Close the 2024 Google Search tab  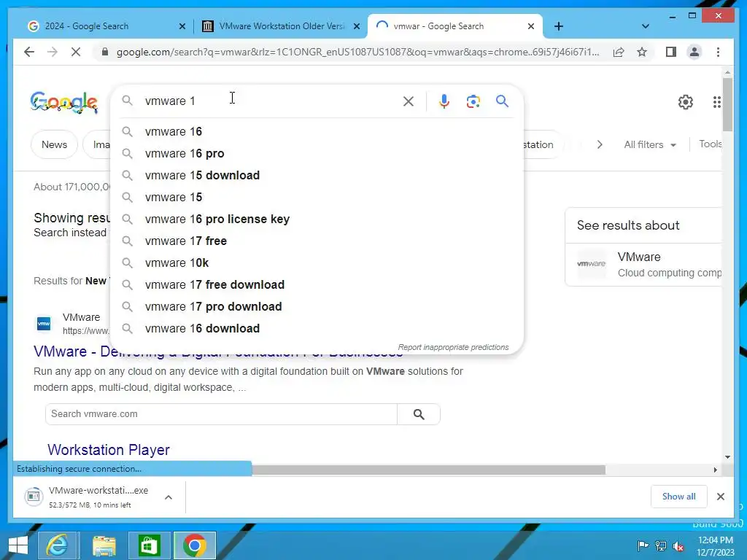click(x=182, y=26)
